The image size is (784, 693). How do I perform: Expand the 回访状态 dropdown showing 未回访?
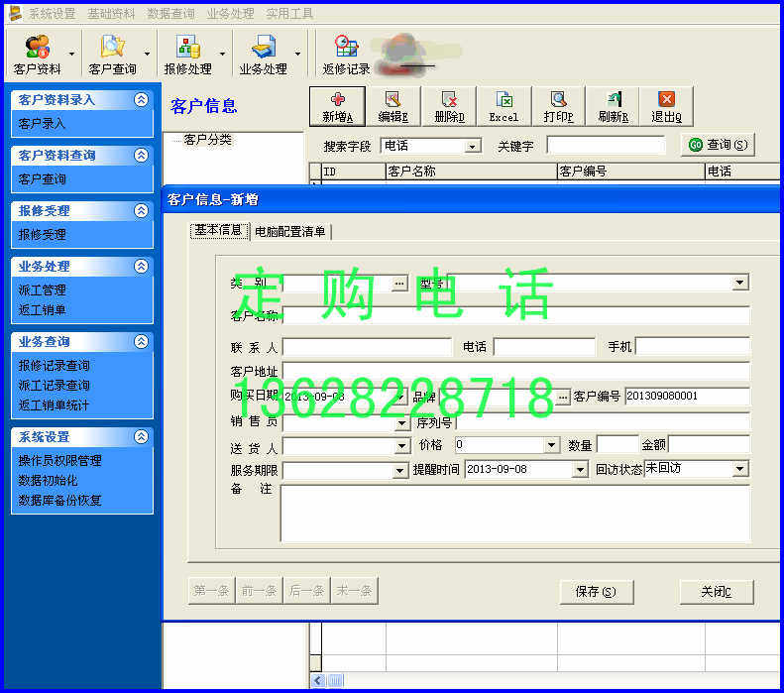tap(740, 469)
